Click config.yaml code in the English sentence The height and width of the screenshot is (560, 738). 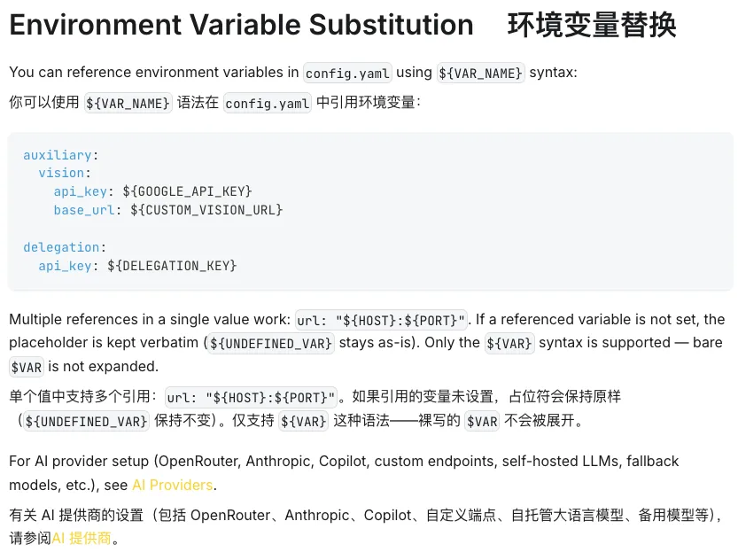tap(347, 73)
